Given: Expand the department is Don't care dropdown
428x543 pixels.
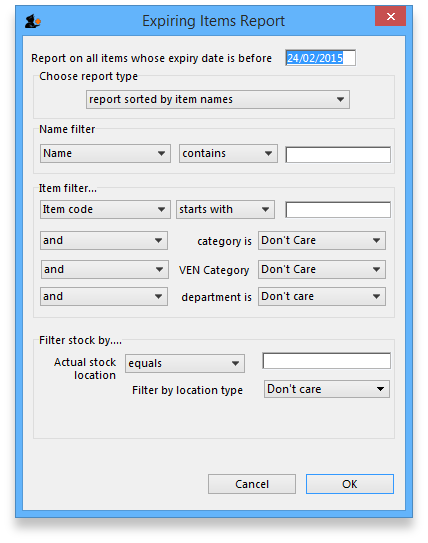Looking at the screenshot, I should coord(322,296).
